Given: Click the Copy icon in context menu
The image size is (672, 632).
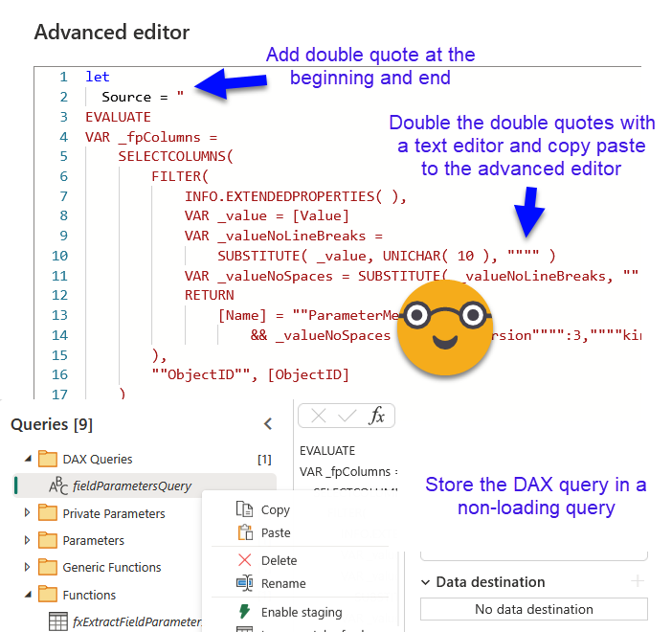Looking at the screenshot, I should [244, 510].
